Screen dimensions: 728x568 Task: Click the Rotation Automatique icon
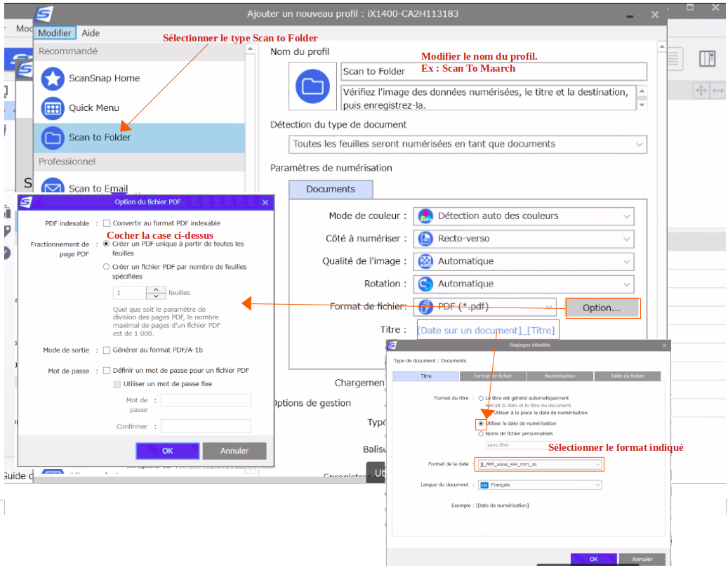pyautogui.click(x=425, y=284)
